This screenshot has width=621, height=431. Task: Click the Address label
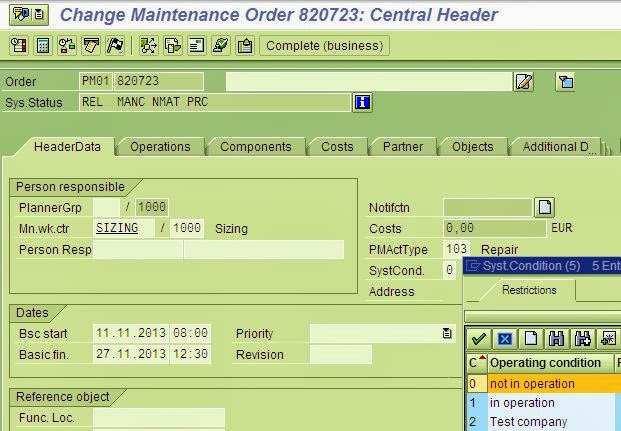(x=392, y=292)
